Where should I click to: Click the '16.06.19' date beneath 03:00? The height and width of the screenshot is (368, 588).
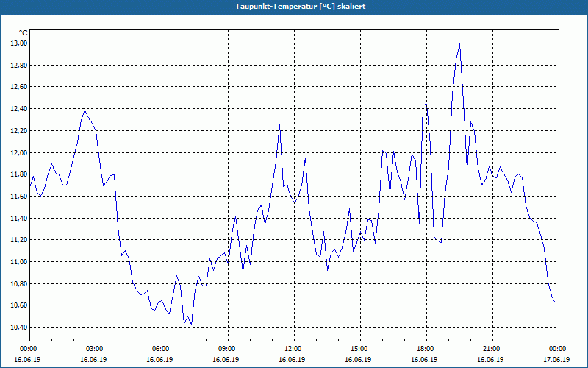click(x=93, y=359)
